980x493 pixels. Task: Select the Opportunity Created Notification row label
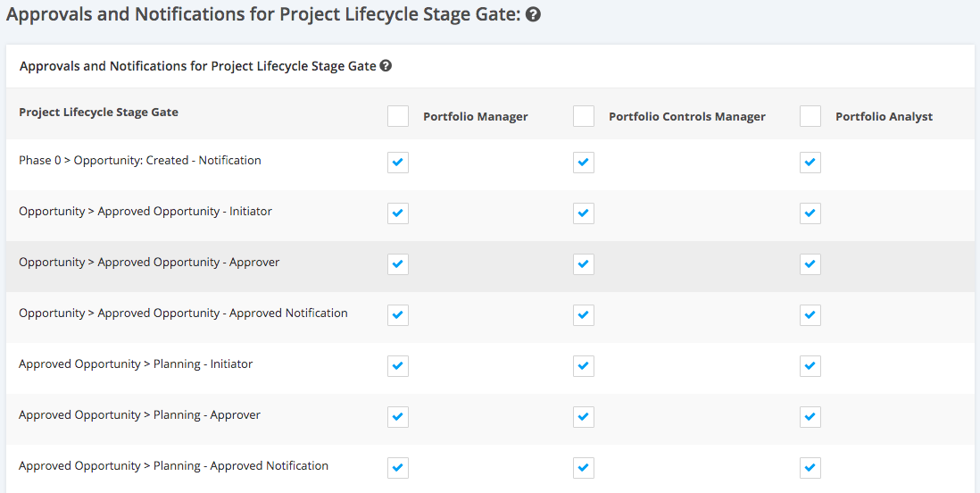tap(140, 161)
